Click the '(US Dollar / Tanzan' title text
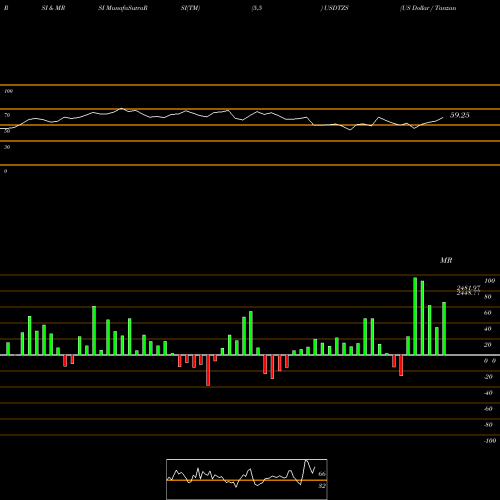The height and width of the screenshot is (500, 500). 428,8
